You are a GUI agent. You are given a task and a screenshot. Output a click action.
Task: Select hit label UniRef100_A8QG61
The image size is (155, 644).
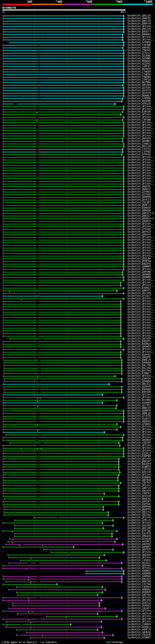click(139, 421)
